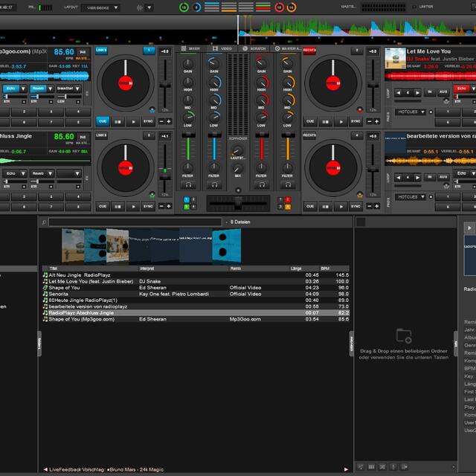Viewport: 476px width, 476px height.
Task: Enable the Echo effect on deck 1
Action: point(11,89)
